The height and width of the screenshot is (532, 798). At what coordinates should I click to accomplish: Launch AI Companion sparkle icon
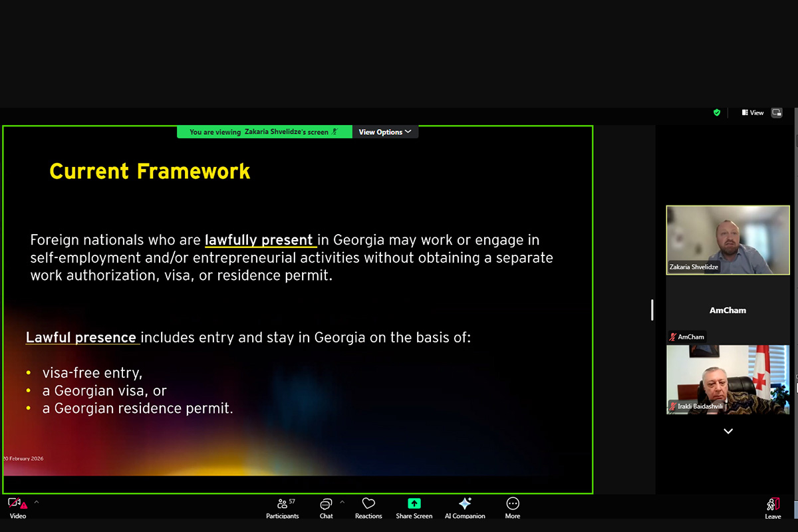[465, 504]
